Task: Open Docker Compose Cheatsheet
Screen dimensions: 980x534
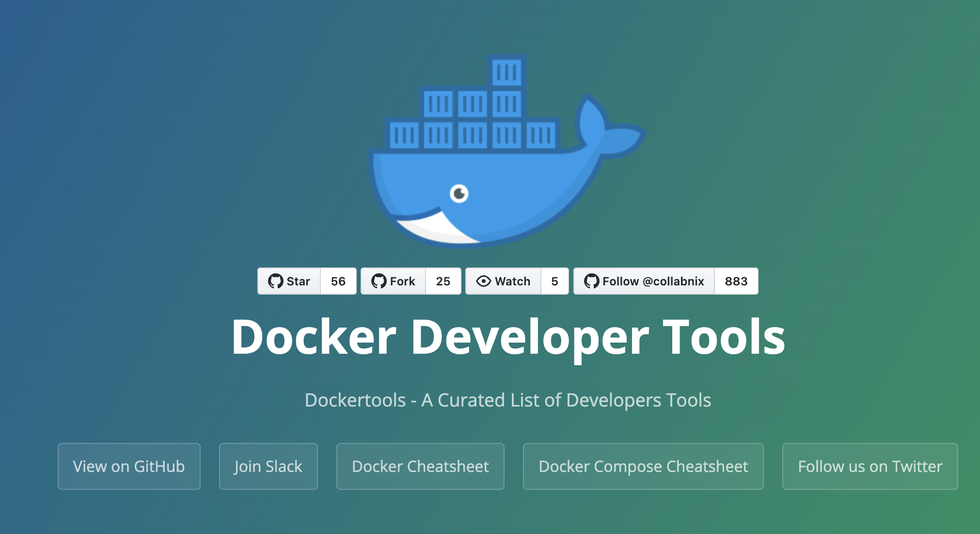Action: pos(643,466)
